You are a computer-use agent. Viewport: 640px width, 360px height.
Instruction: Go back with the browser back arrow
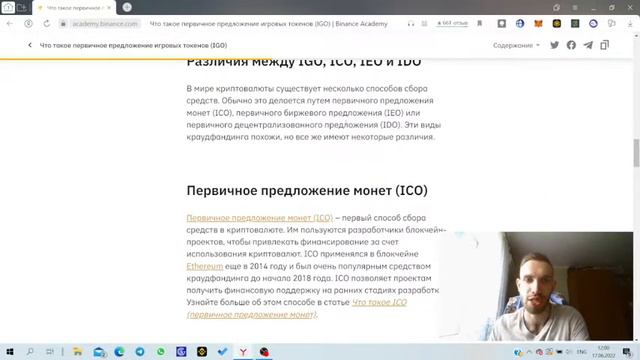pyautogui.click(x=10, y=24)
